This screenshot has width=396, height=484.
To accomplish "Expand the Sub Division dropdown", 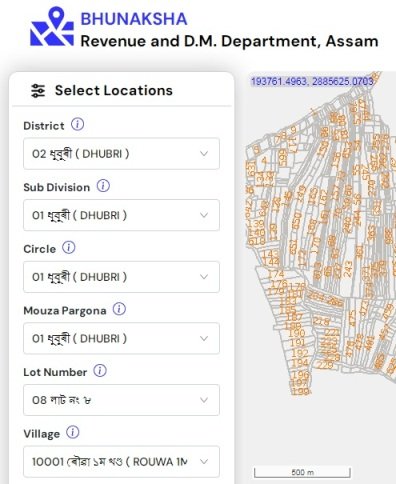I will pos(121,215).
